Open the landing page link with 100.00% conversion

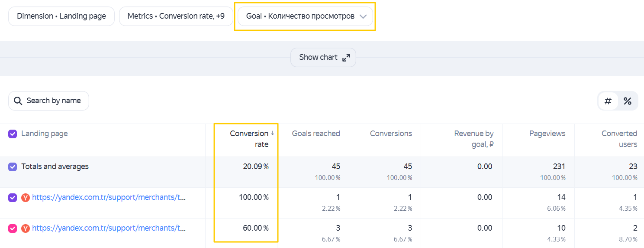click(x=109, y=197)
